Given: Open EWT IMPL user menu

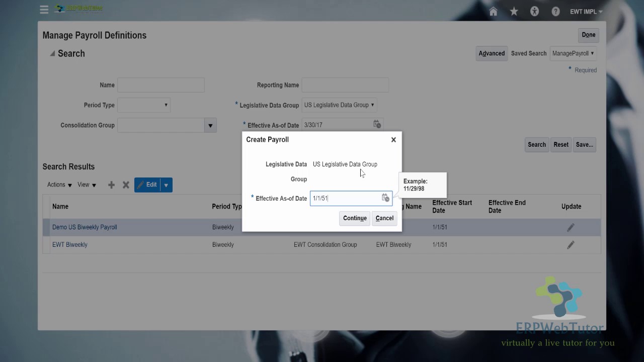Looking at the screenshot, I should pyautogui.click(x=586, y=12).
